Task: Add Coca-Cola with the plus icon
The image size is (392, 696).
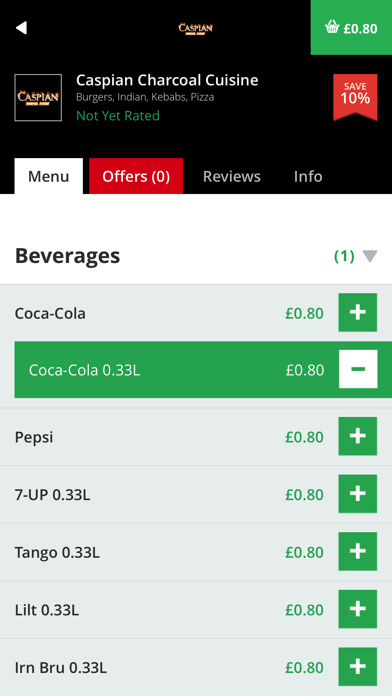Action: (x=358, y=312)
